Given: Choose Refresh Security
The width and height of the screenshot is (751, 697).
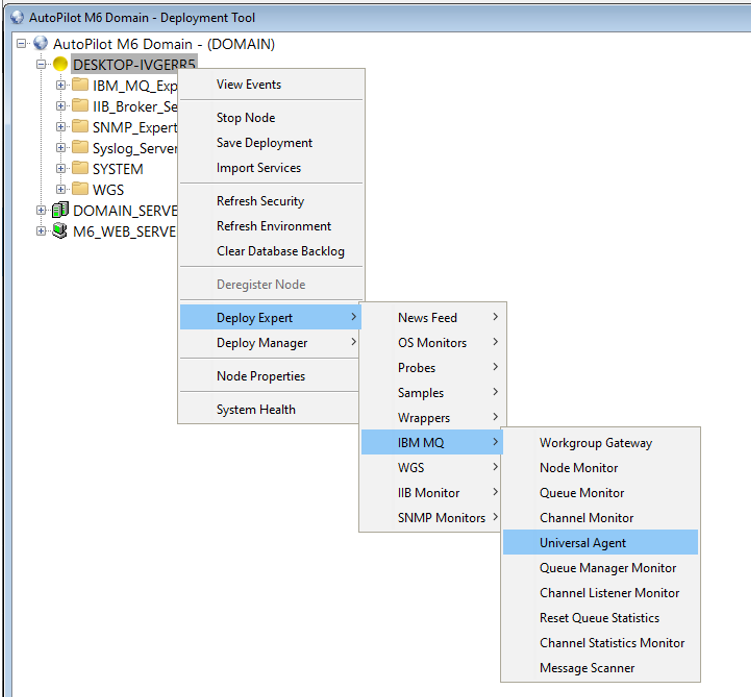Looking at the screenshot, I should pyautogui.click(x=271, y=201).
